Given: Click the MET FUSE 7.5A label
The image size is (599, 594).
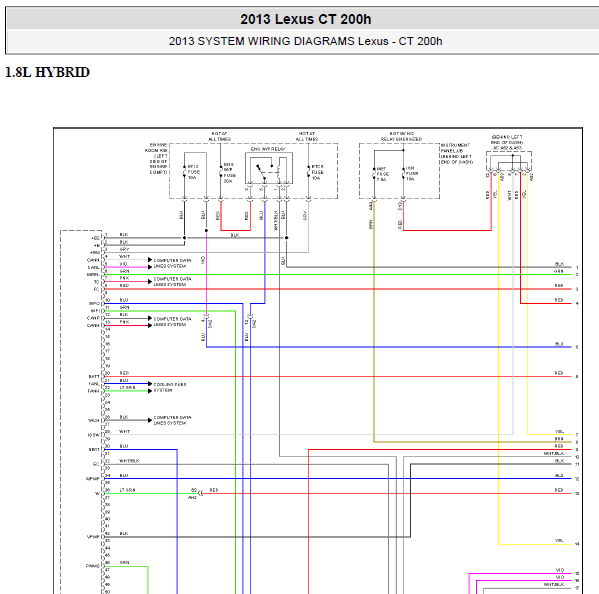Looking at the screenshot, I should pyautogui.click(x=382, y=174).
